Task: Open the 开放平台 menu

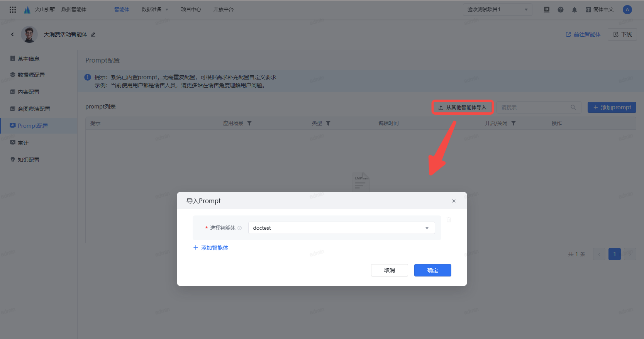Action: click(224, 10)
